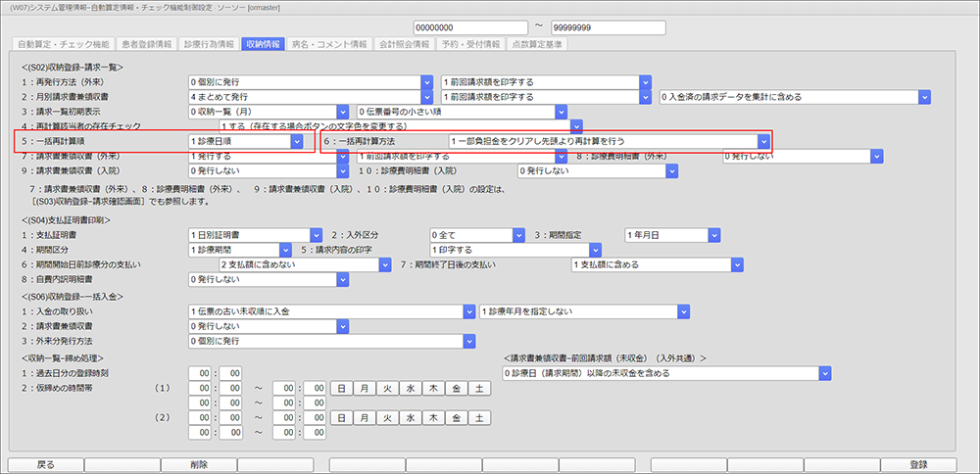Toggle 日 in the first 仮締め day row
This screenshot has height=474, width=980.
[342, 389]
